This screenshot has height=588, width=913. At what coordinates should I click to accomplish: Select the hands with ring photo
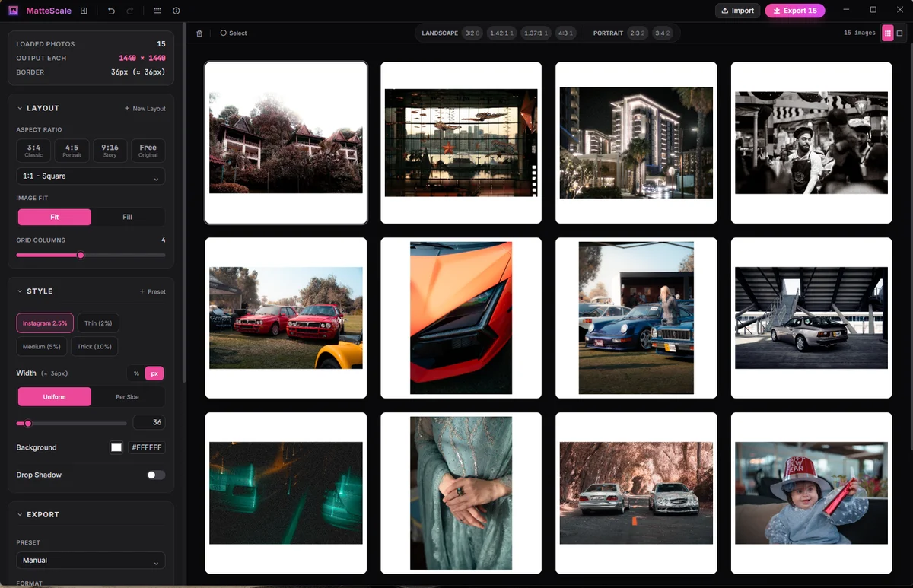click(x=461, y=493)
